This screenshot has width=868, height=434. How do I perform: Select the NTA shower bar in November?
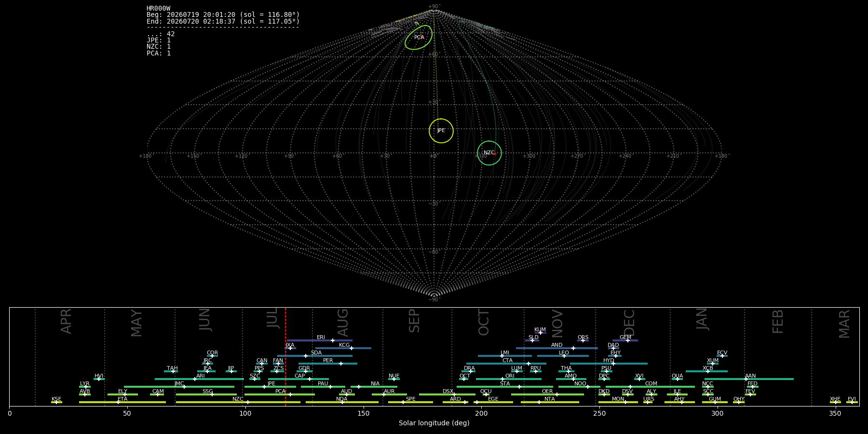click(x=550, y=402)
